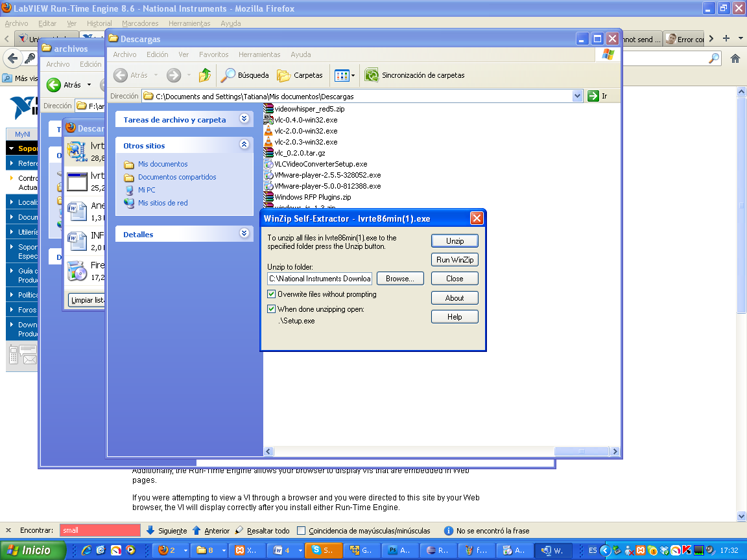This screenshot has height=560, width=747.
Task: Close Firefox find bar with X icon
Action: (x=8, y=530)
